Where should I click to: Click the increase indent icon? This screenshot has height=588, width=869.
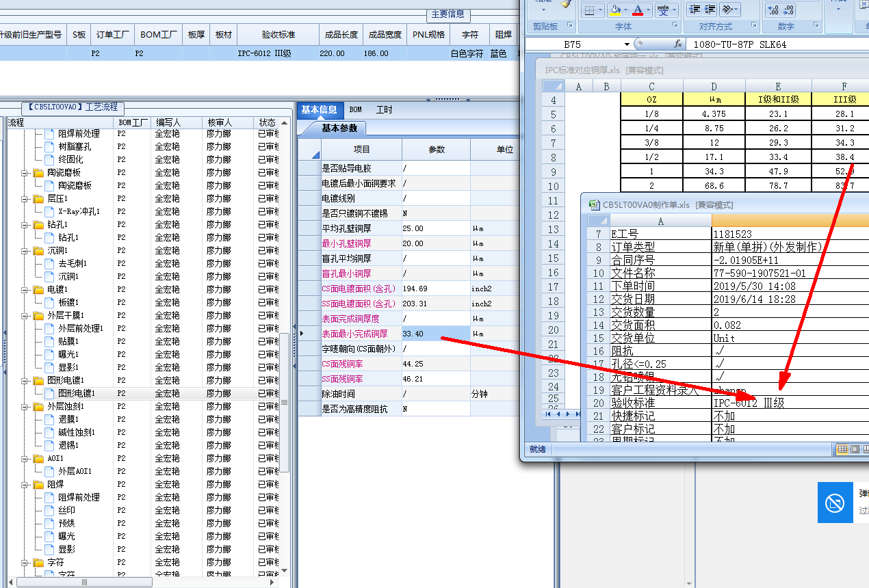(710, 10)
